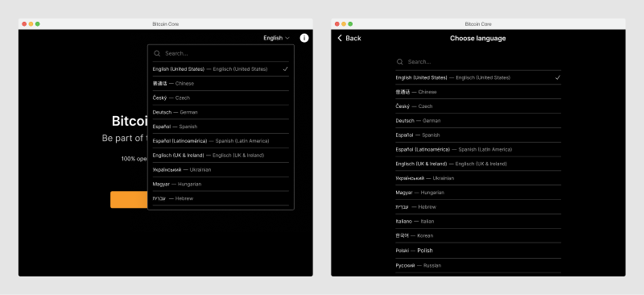Choose Русский — Russian in right window
The height and width of the screenshot is (295, 644).
(x=478, y=265)
